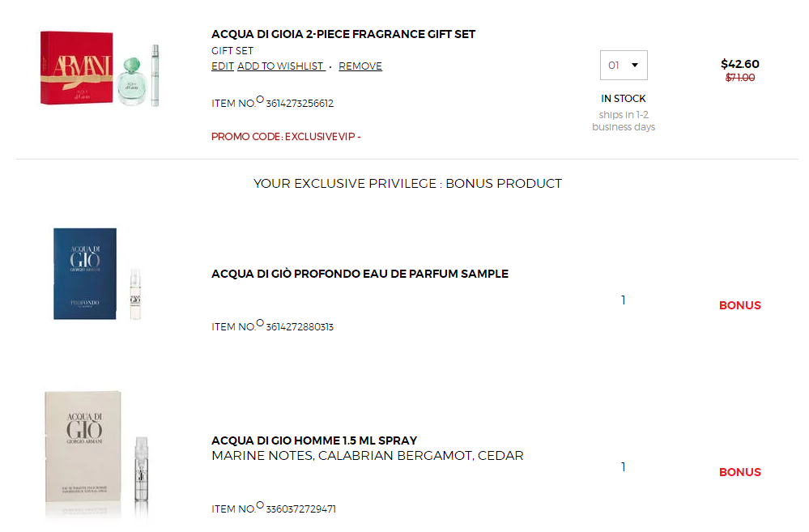The image size is (809, 532).
Task: Click the info circle beside item number 3360372729471
Action: (260, 505)
